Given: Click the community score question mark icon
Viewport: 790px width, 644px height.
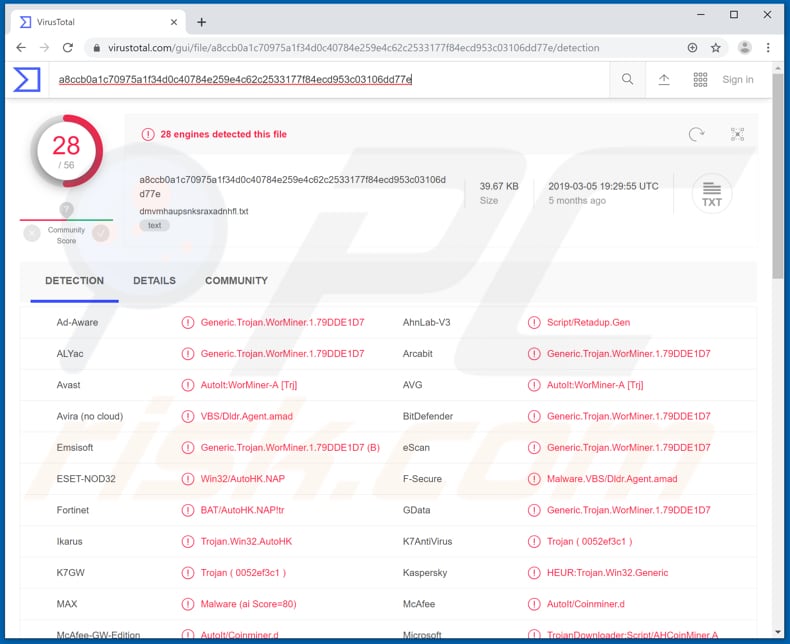Looking at the screenshot, I should coord(66,209).
